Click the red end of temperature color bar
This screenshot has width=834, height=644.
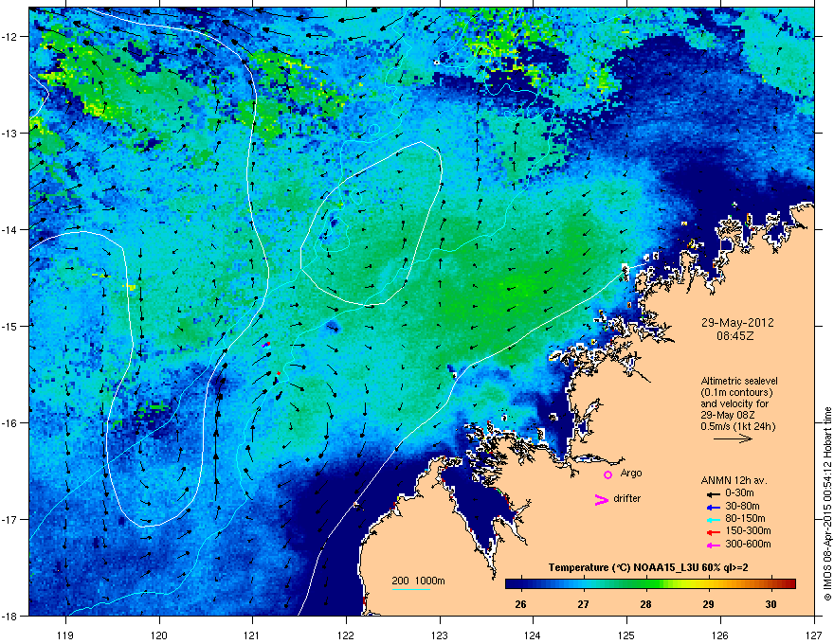click(x=789, y=583)
